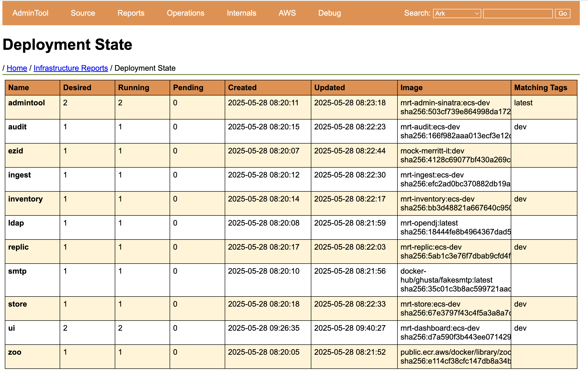
Task: Select the audit row name
Action: (x=17, y=127)
